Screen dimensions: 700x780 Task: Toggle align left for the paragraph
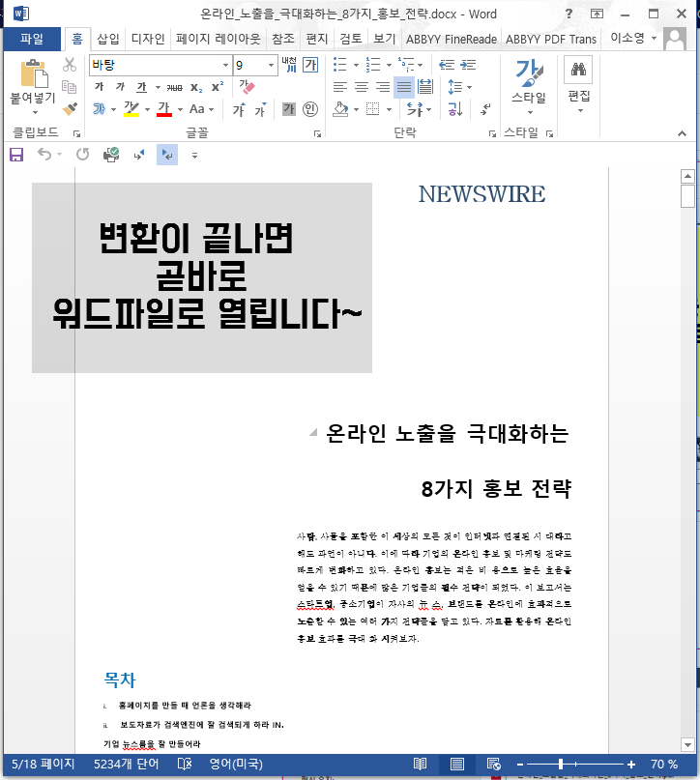pyautogui.click(x=340, y=88)
